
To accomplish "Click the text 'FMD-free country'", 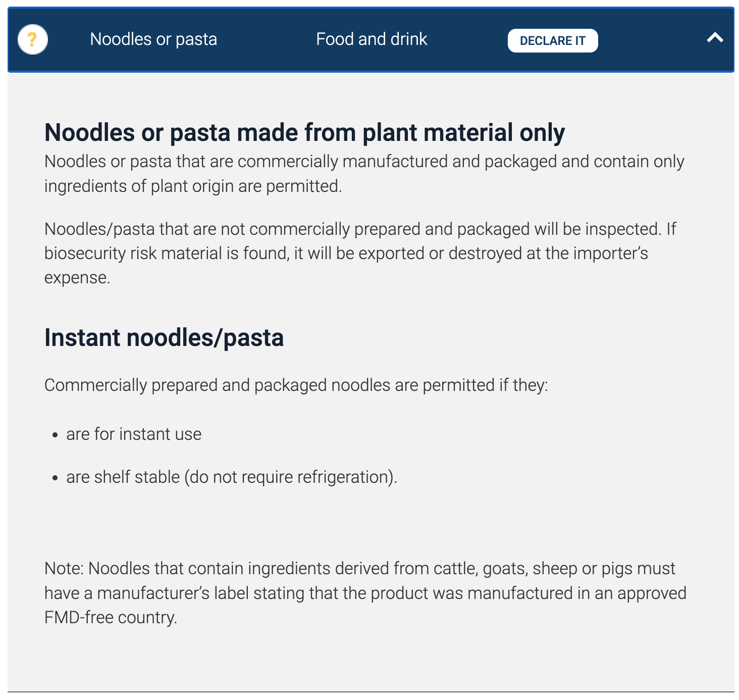I will pyautogui.click(x=110, y=618).
